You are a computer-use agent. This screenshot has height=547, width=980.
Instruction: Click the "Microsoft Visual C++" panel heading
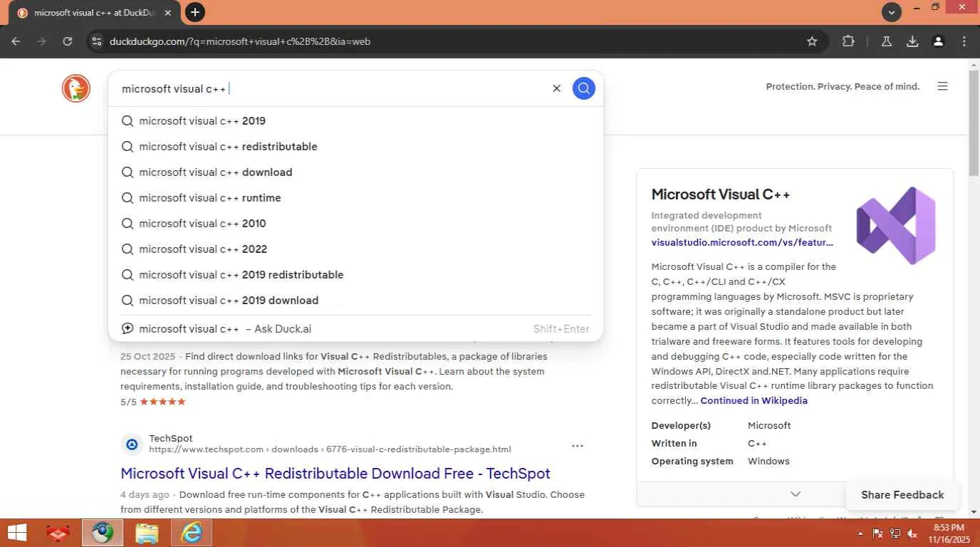[721, 194]
